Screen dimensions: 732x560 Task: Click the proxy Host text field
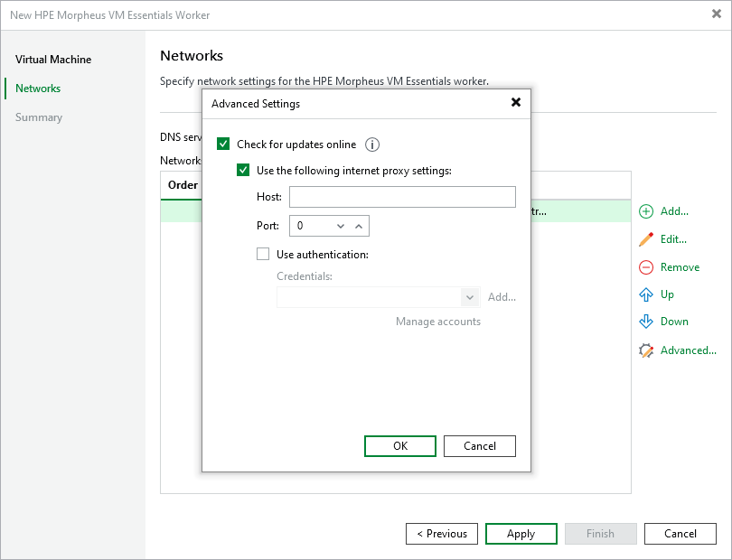click(x=402, y=197)
